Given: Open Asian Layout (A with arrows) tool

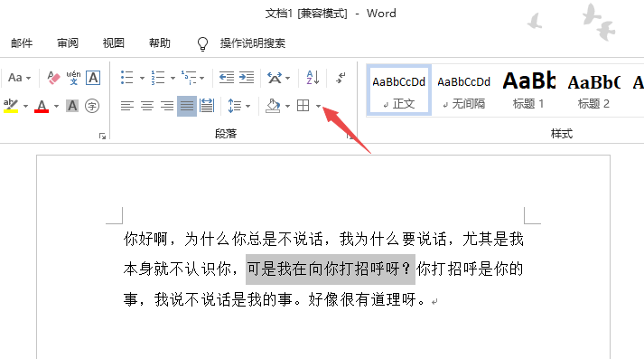Looking at the screenshot, I should (275, 78).
